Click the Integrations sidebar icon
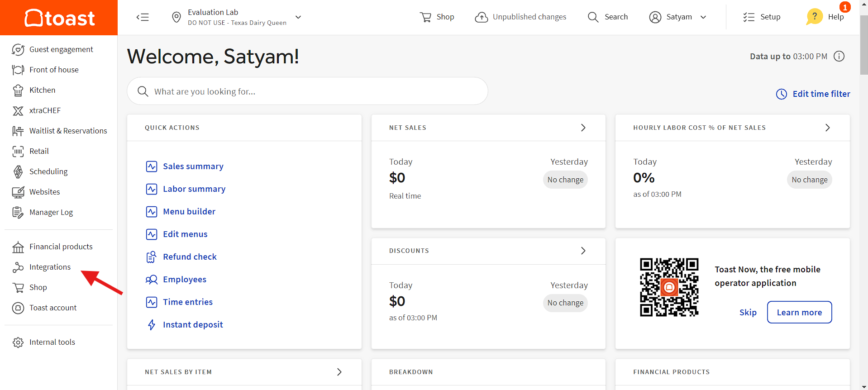 click(18, 267)
